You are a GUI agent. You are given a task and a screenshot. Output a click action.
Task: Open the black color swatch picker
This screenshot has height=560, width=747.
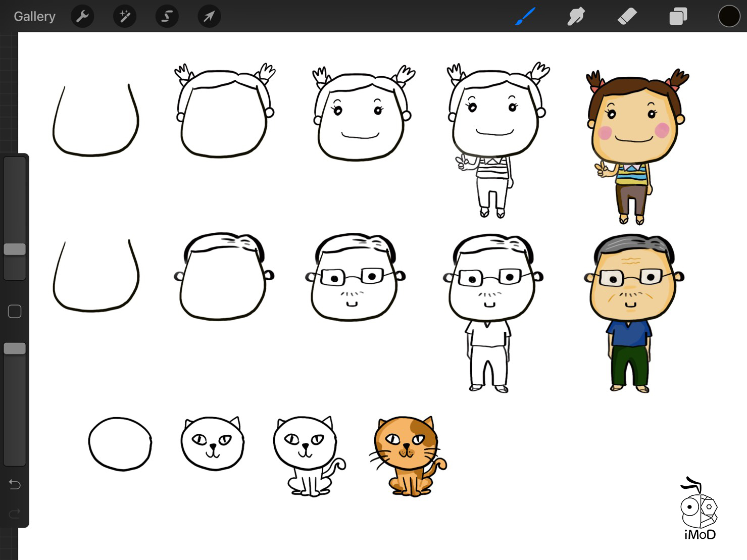coord(729,17)
